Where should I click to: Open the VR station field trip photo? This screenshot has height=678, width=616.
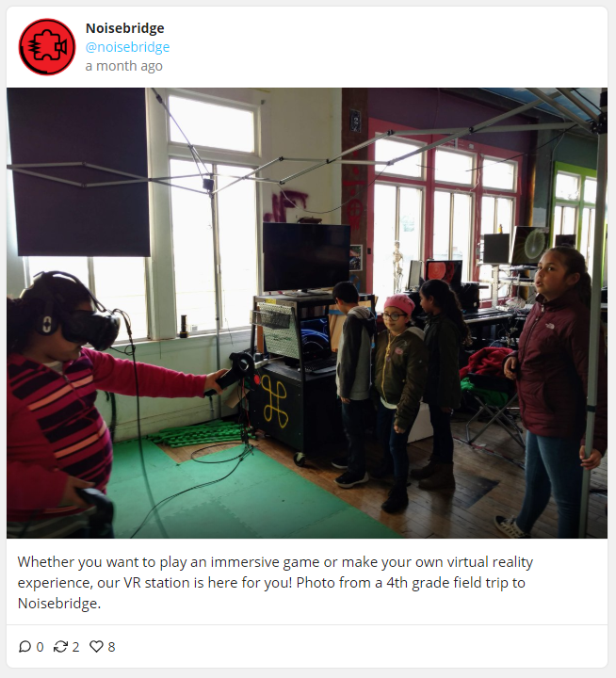(307, 313)
